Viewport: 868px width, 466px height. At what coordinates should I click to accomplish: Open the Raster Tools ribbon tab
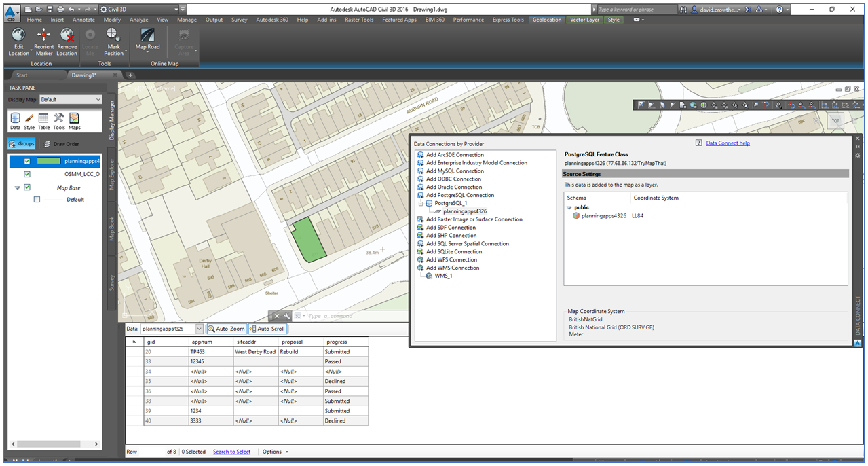tap(359, 20)
